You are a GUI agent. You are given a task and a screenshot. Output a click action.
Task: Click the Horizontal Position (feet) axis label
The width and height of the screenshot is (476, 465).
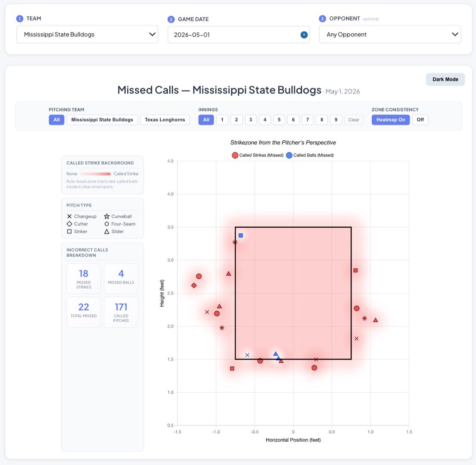click(x=293, y=440)
